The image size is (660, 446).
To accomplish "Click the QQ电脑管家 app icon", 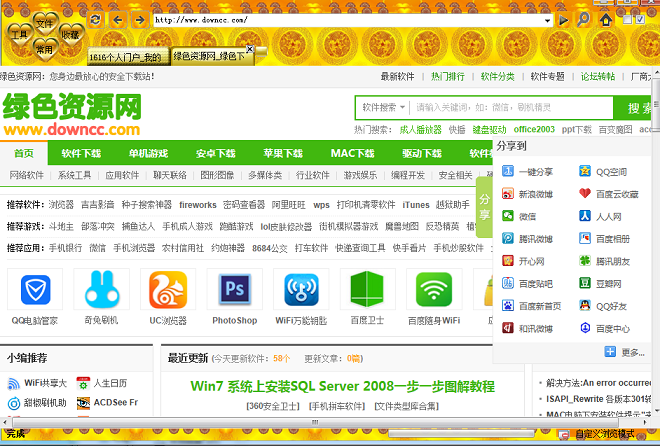I will click(35, 289).
